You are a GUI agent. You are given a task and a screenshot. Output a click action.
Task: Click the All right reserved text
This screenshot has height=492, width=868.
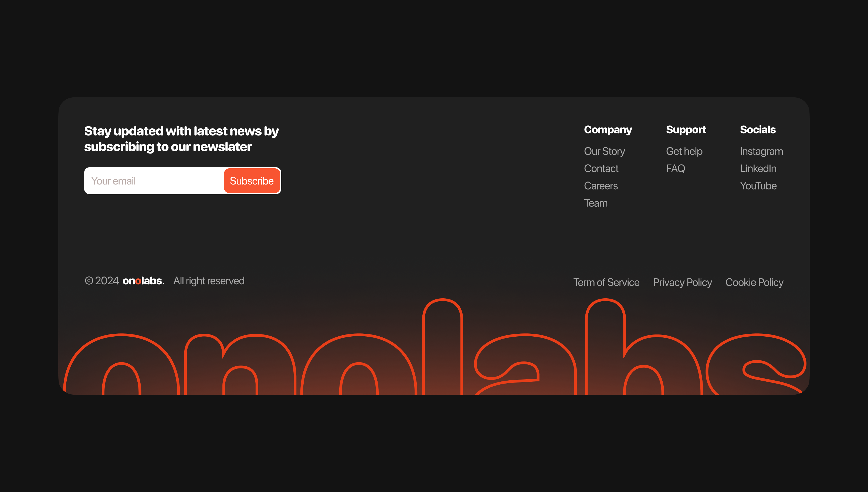[209, 281]
